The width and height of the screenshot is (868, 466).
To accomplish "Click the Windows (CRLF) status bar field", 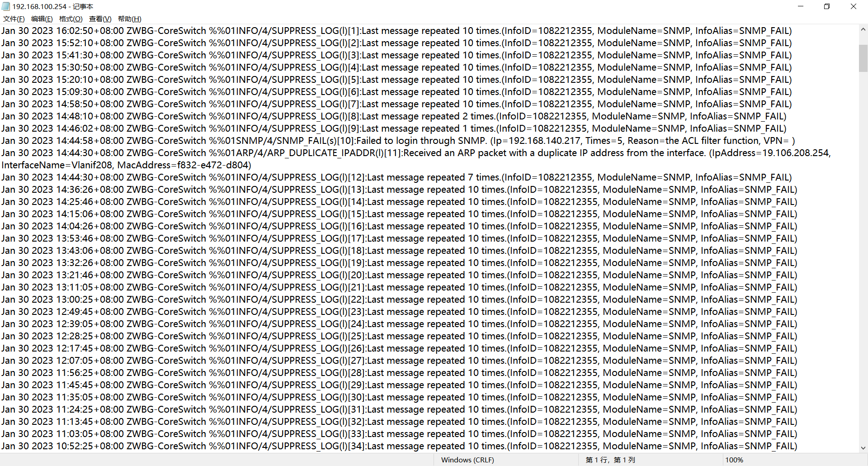I will (467, 460).
